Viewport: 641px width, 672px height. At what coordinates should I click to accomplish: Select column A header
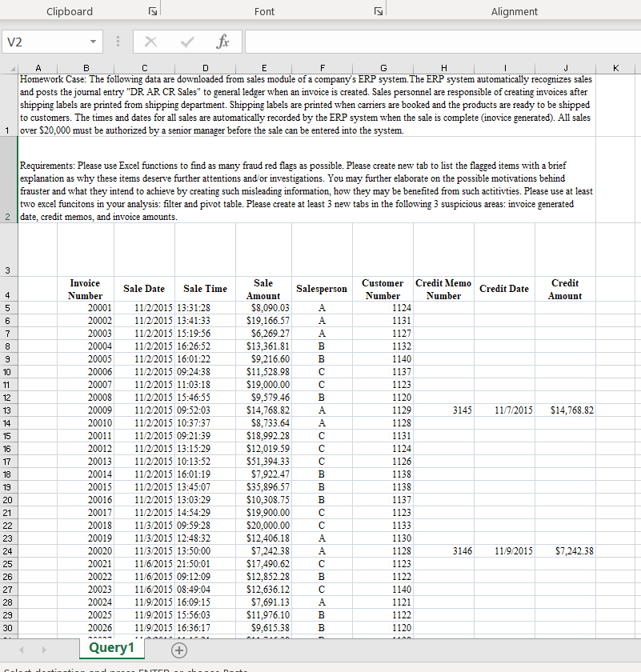point(38,68)
